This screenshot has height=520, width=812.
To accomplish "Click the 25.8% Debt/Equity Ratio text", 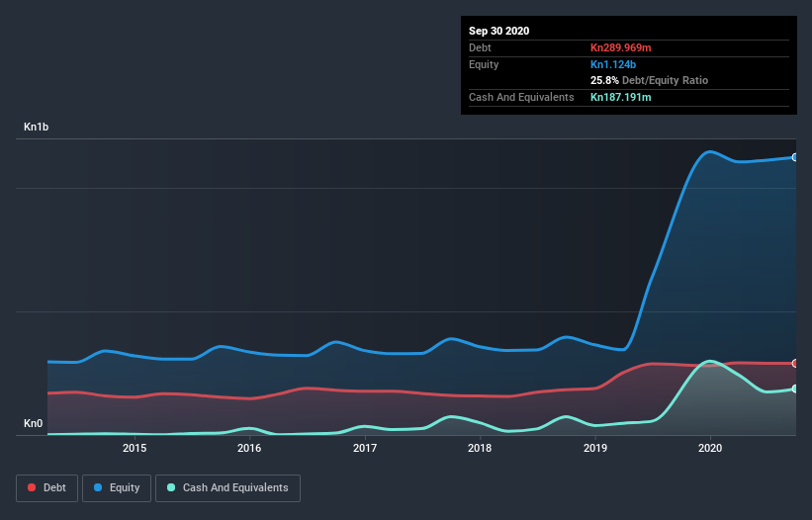I will pos(649,80).
